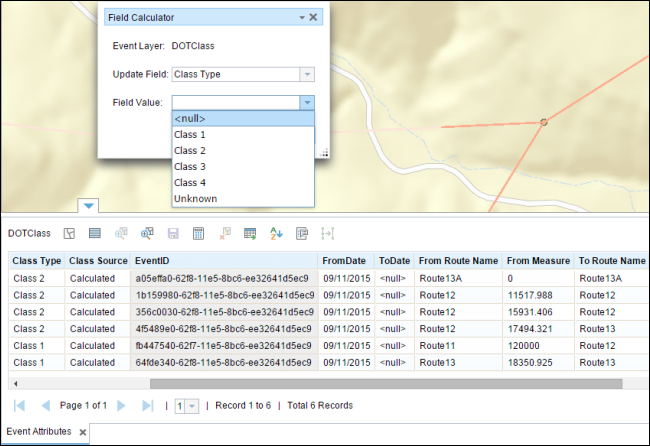Open the Field Calculator toolbar icon
650x446 pixels.
[x=198, y=233]
